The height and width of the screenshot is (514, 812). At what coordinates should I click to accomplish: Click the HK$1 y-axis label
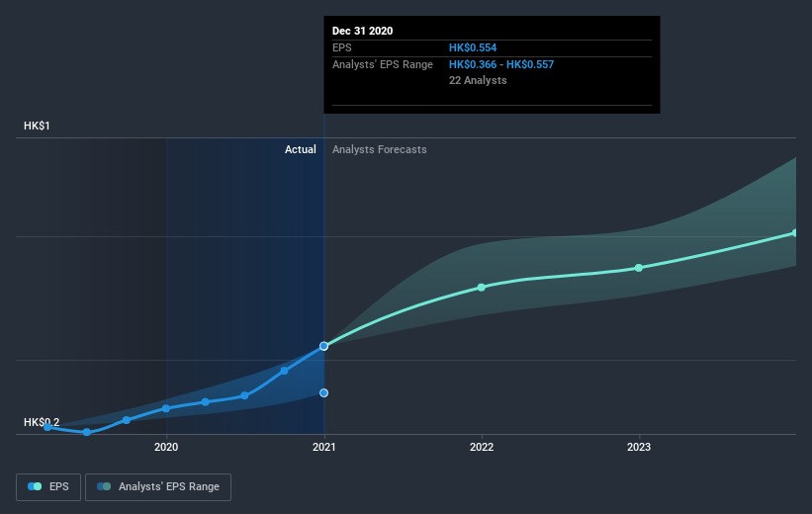click(x=37, y=126)
